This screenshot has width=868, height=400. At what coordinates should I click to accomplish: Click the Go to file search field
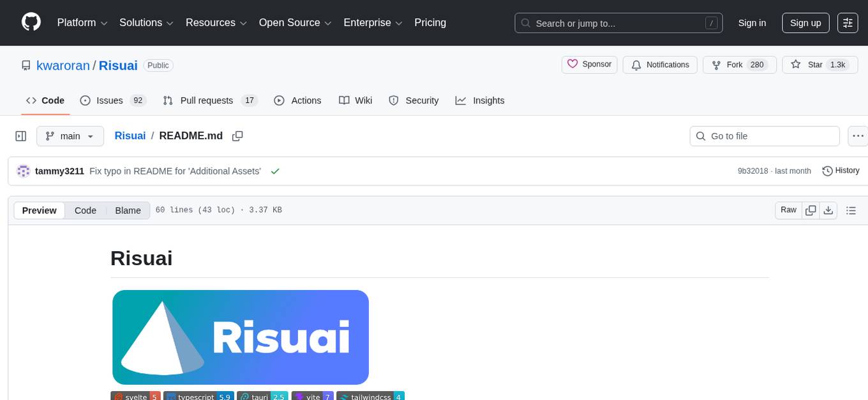pyautogui.click(x=764, y=135)
